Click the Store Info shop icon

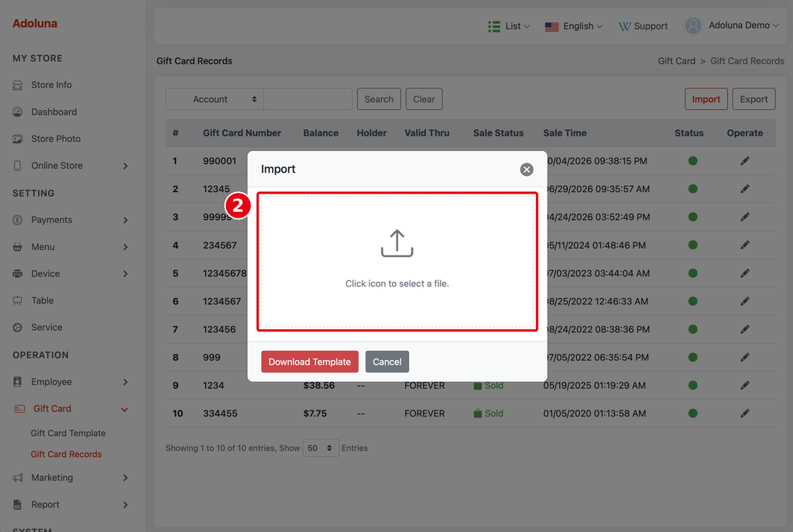tap(18, 85)
